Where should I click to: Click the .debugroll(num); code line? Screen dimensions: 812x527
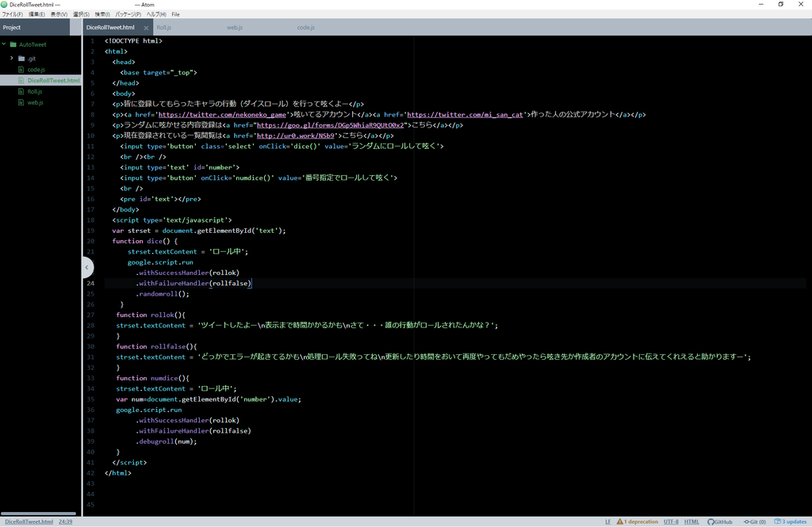pos(167,441)
